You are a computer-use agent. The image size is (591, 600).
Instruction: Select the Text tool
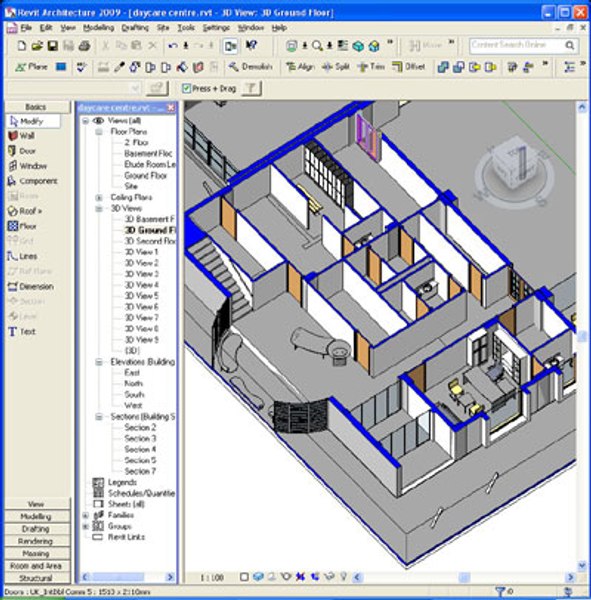tap(22, 332)
